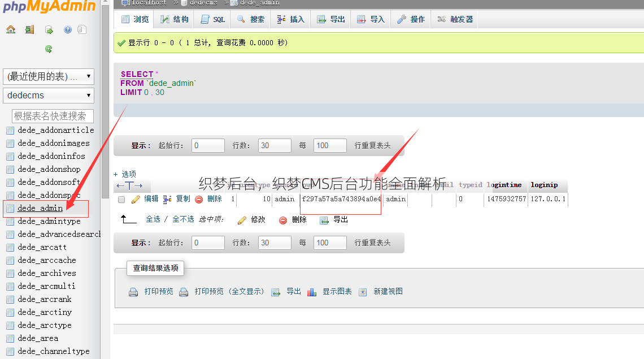Click the 全不选 deselect all link
This screenshot has width=644, height=359.
pos(183,219)
